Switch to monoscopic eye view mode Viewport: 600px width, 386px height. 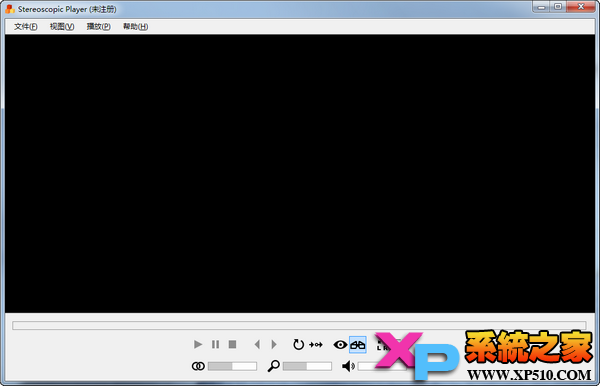pyautogui.click(x=340, y=345)
